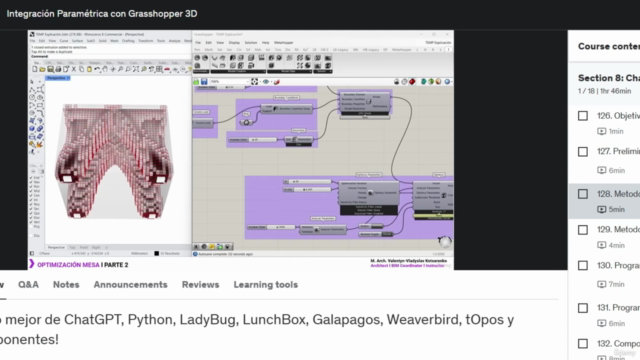Image resolution: width=640 pixels, height=360 pixels.
Task: Click Grasshopper canvas compass widget at bottom right
Action: pos(445,242)
